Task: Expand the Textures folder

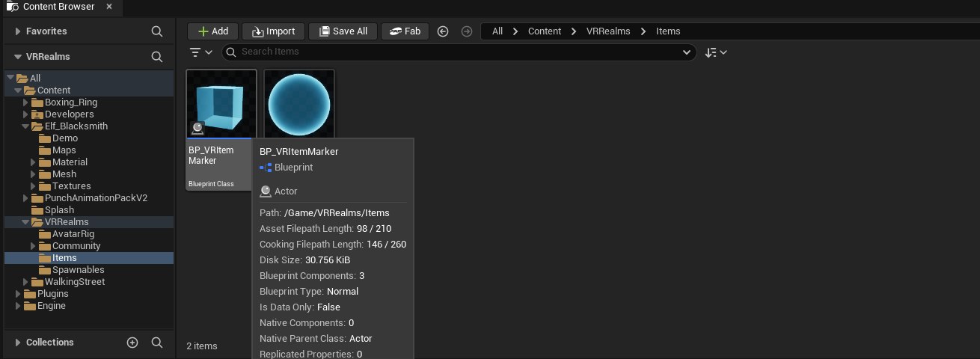Action: (33, 186)
